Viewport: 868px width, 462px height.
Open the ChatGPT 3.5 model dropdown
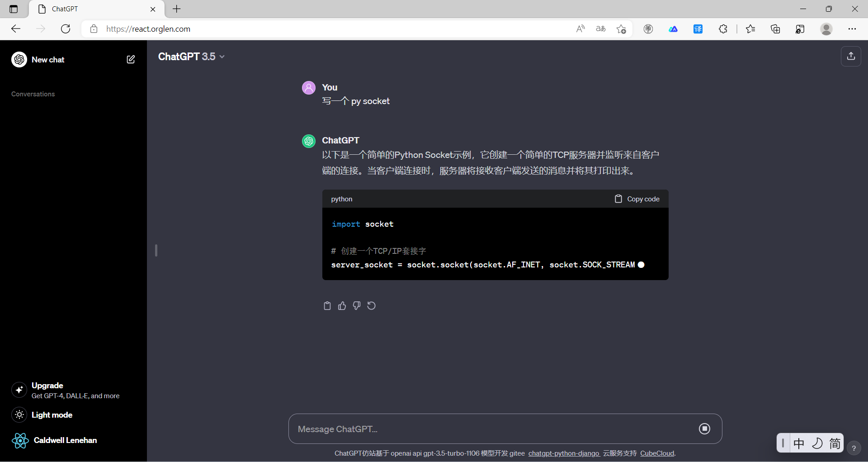tap(191, 57)
